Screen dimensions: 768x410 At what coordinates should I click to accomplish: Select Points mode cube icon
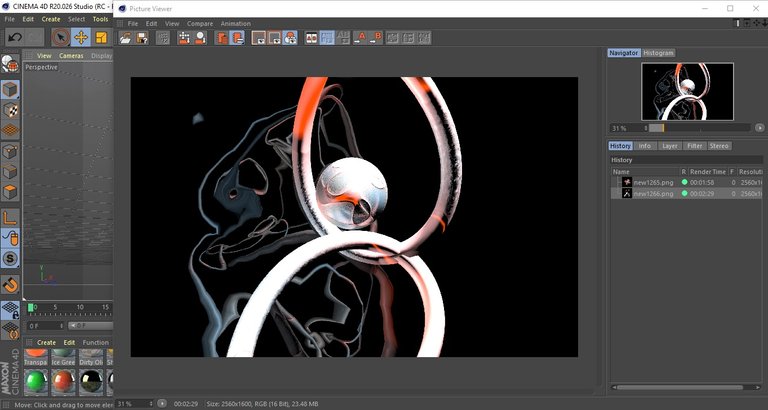(10, 151)
